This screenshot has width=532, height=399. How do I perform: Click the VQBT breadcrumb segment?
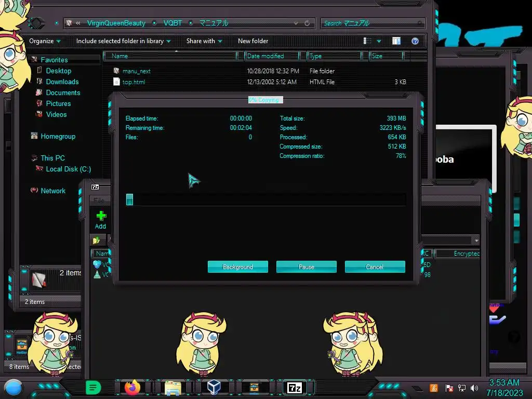(x=172, y=23)
